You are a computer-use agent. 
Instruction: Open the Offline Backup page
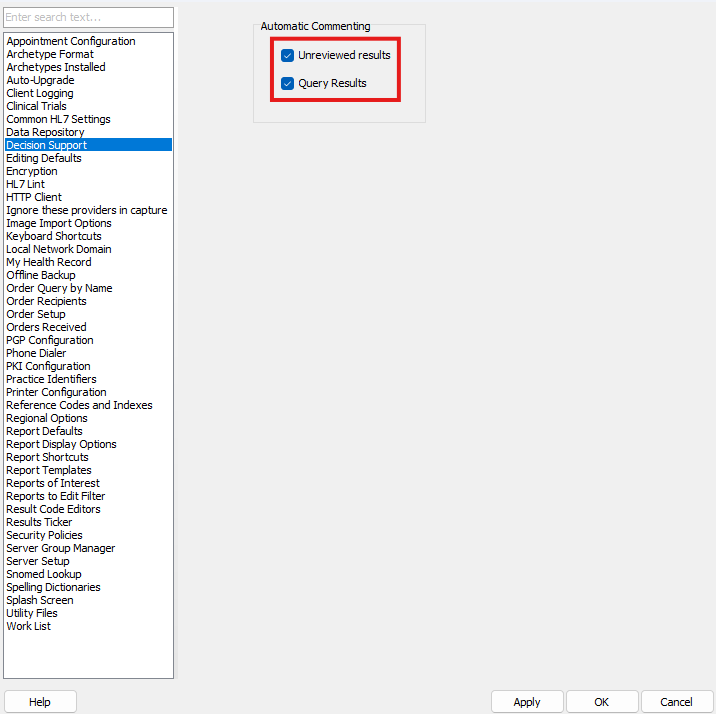click(x=41, y=275)
